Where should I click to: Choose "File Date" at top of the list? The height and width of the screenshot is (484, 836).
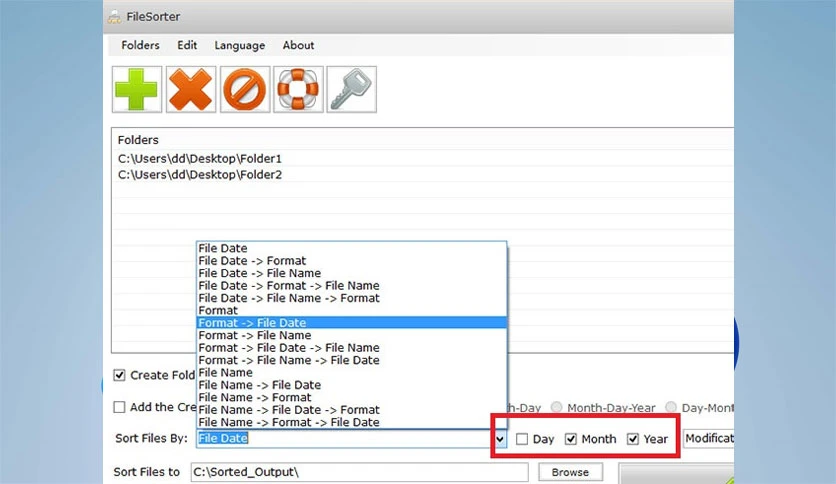click(351, 248)
